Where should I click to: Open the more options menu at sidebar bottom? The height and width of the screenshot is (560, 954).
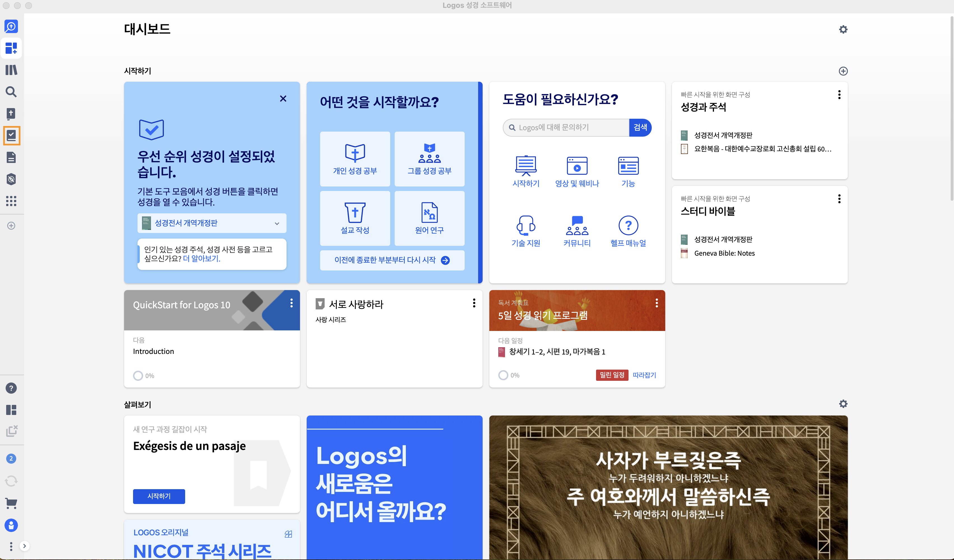point(11,546)
